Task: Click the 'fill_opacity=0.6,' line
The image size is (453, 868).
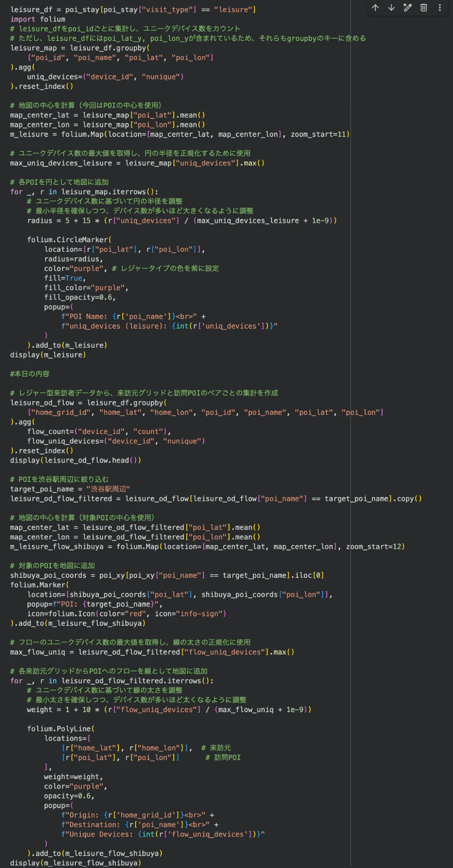Action: [x=80, y=297]
